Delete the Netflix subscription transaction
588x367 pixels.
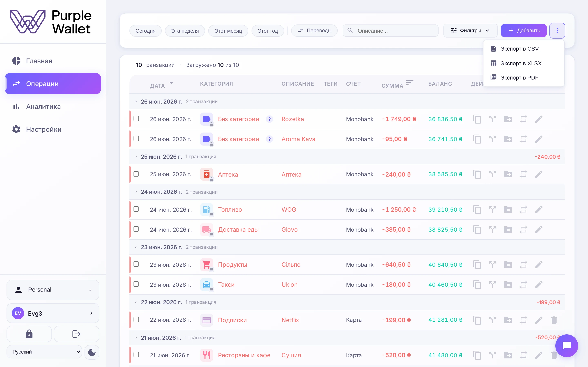click(554, 320)
